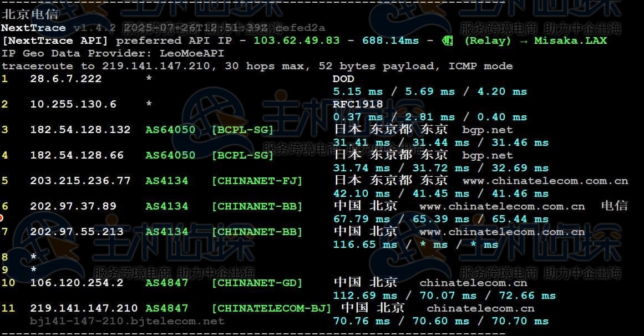The height and width of the screenshot is (336, 644).
Task: Open the bj141-147-210.bjtelecom.net hostname
Action: tap(127, 321)
